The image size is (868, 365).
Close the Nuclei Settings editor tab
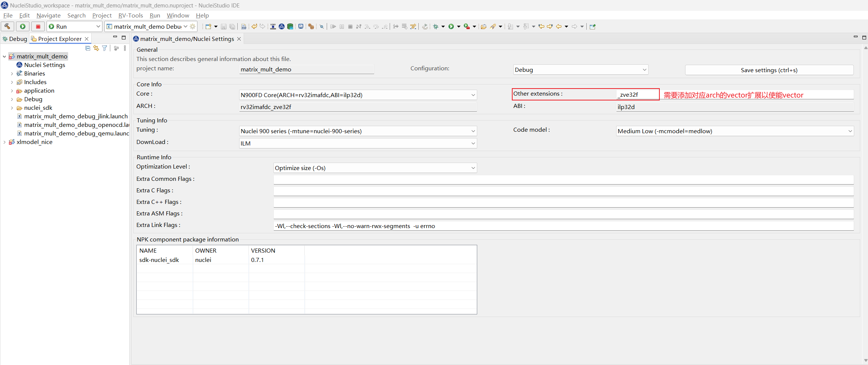pos(239,39)
